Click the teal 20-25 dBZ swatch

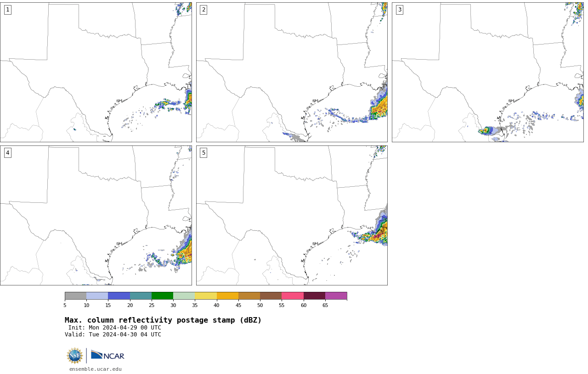141,296
